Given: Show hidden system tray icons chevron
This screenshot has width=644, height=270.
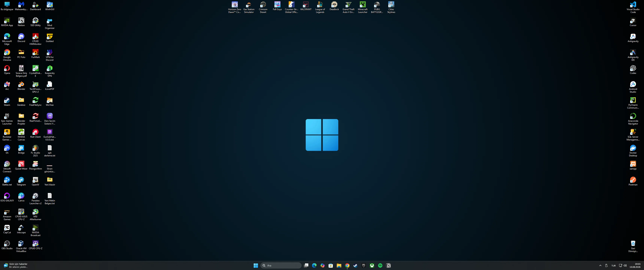Looking at the screenshot, I should point(600,265).
